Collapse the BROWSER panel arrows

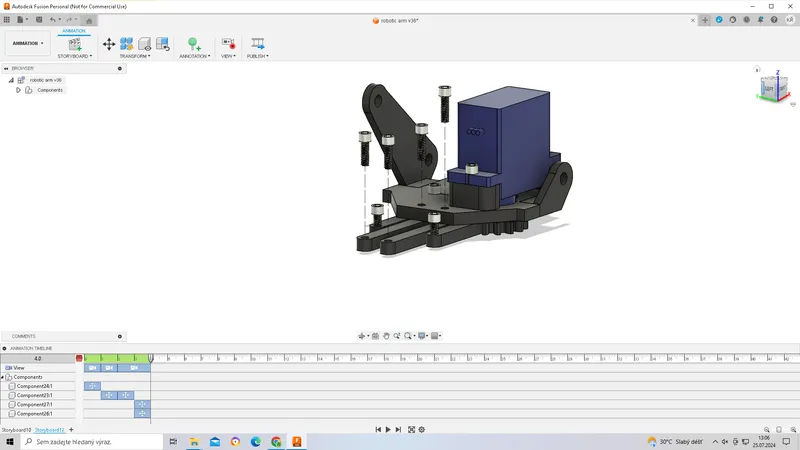6,68
